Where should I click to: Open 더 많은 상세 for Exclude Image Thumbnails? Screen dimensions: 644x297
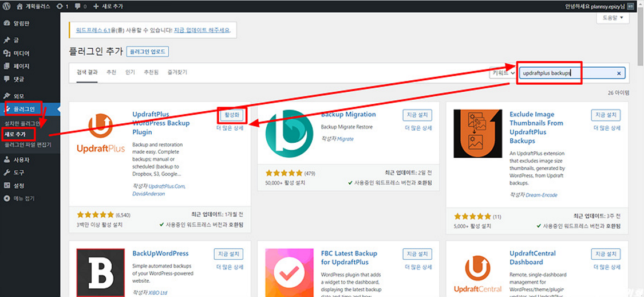607,128
